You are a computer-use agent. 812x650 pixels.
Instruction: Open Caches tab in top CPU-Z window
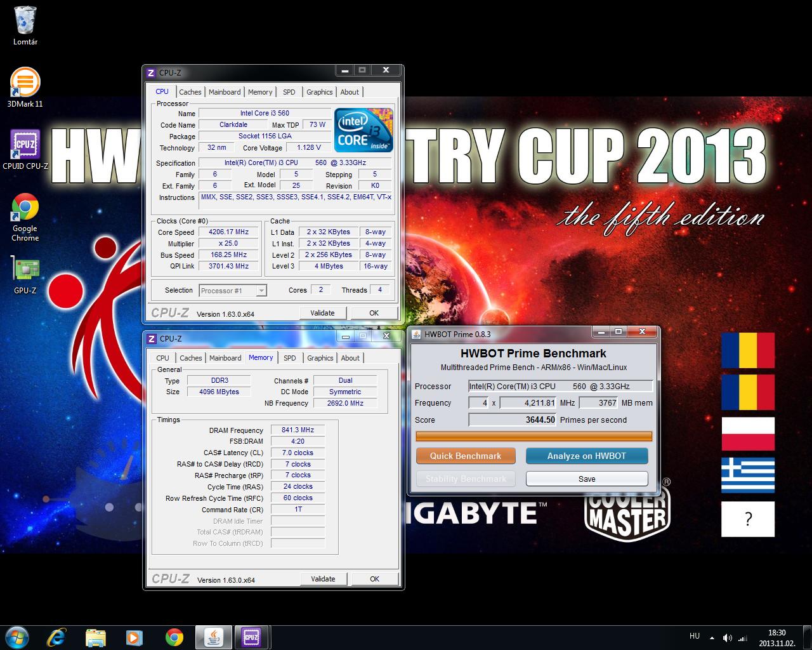point(190,92)
